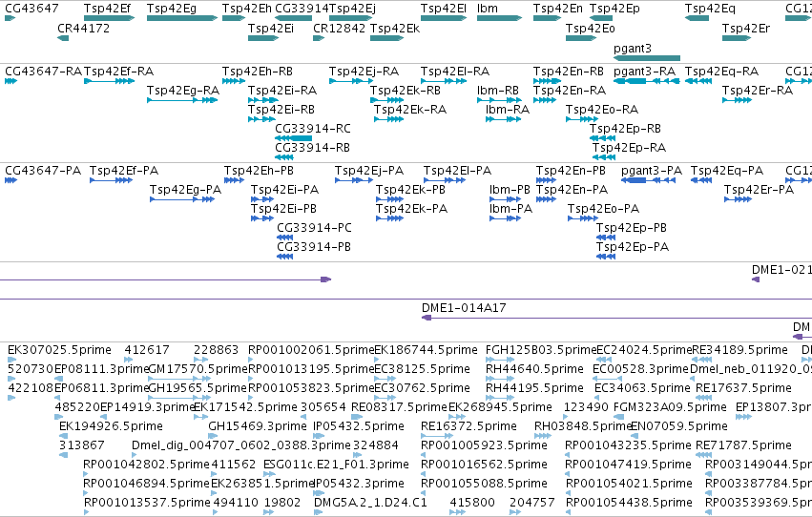Select transcript Tsp42Ef-RA label
Image resolution: width=812 pixels, height=517 pixels.
coord(118,71)
